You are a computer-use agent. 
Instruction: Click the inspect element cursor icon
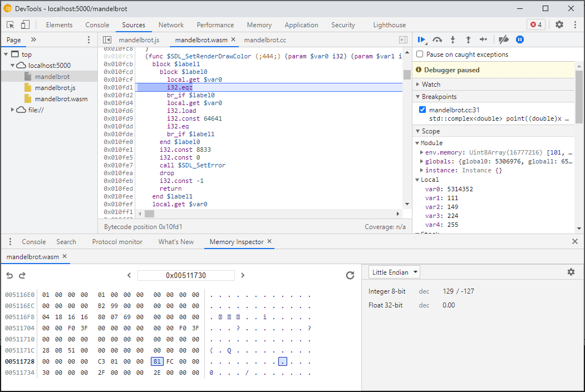(x=9, y=25)
